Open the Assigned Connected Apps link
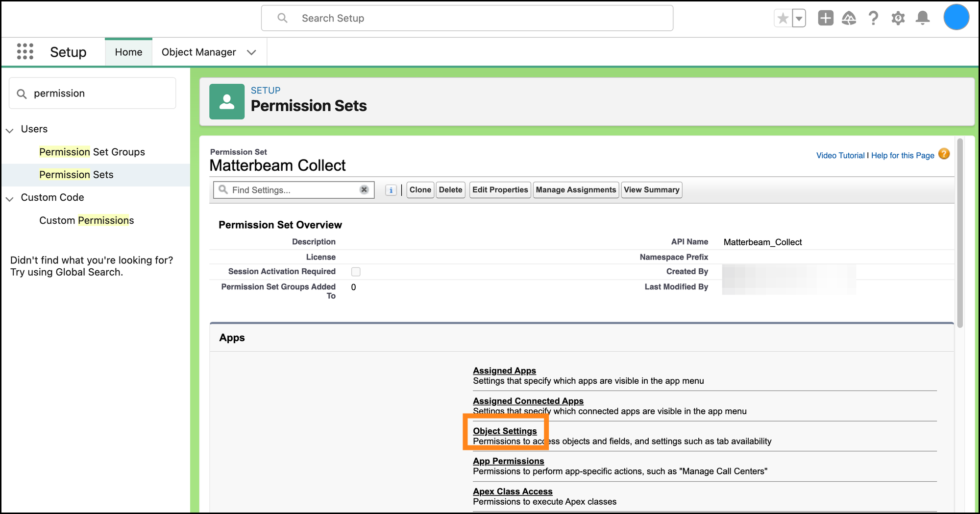 point(528,401)
